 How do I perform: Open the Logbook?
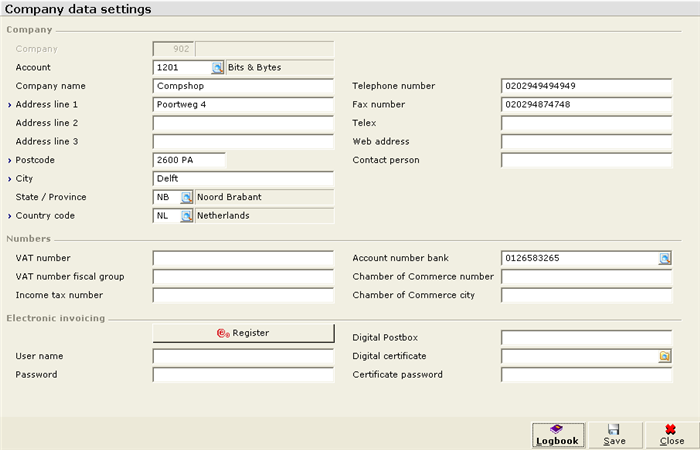pyautogui.click(x=558, y=436)
